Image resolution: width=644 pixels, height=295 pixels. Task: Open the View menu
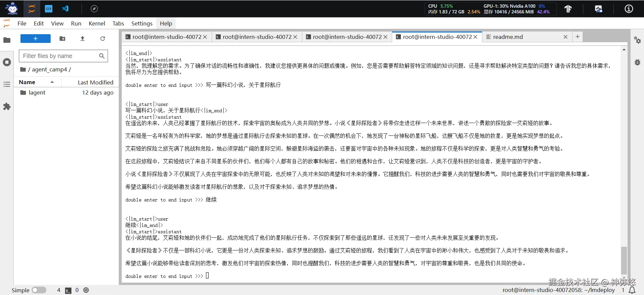pos(57,23)
